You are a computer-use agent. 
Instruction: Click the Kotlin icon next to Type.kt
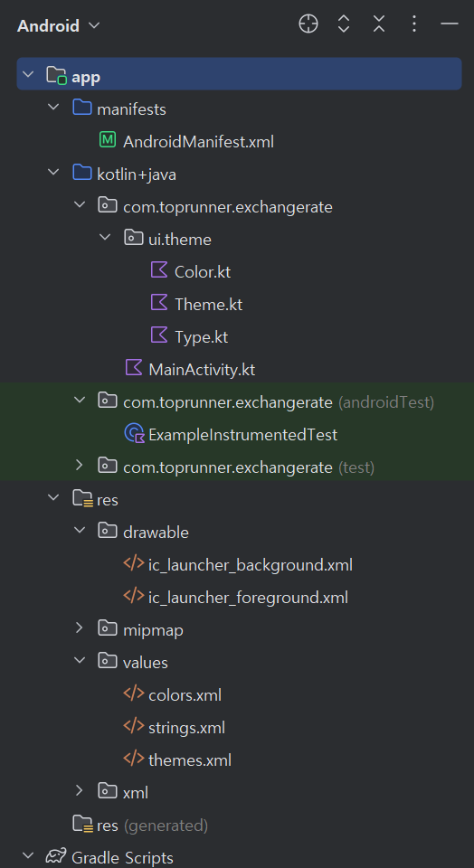(x=159, y=335)
